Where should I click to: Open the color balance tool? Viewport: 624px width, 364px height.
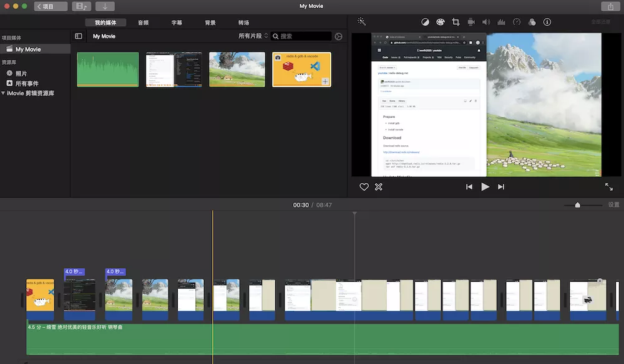425,22
